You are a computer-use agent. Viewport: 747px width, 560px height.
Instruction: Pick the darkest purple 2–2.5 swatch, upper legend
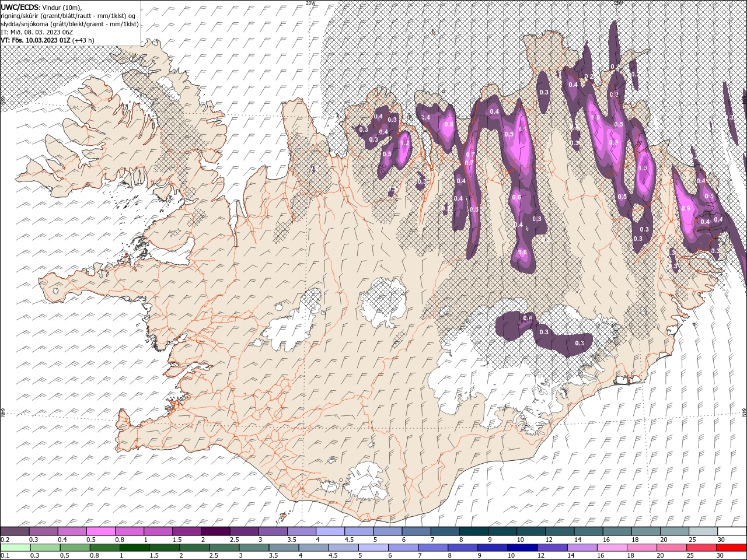[215, 531]
